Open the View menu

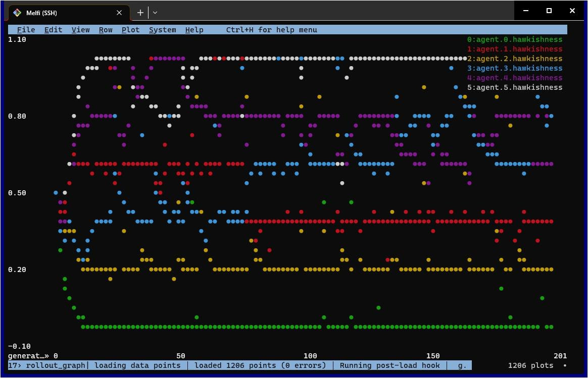81,30
